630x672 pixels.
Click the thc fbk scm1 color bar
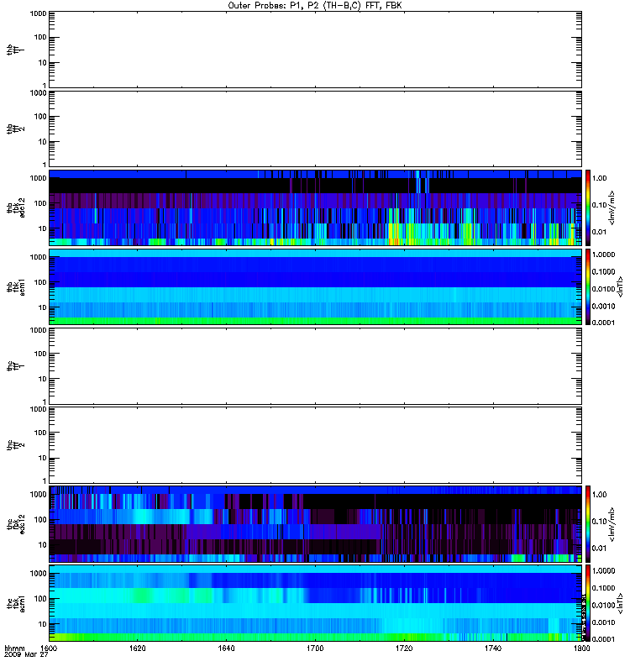tap(588, 603)
